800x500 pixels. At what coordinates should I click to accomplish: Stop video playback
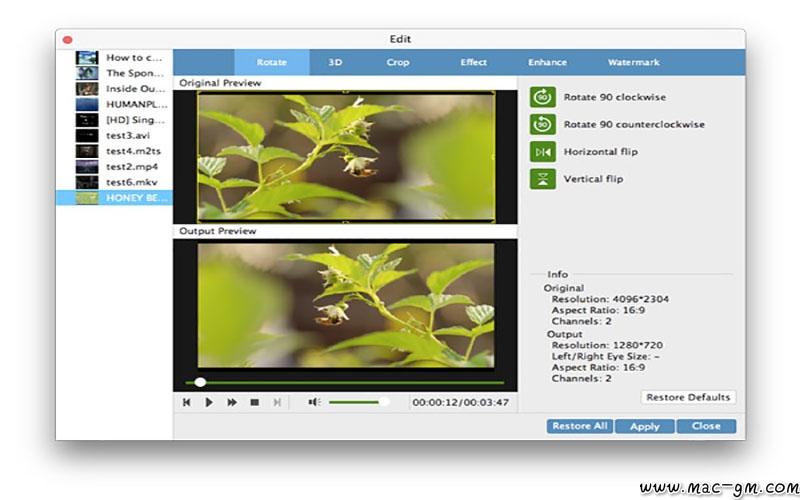254,402
